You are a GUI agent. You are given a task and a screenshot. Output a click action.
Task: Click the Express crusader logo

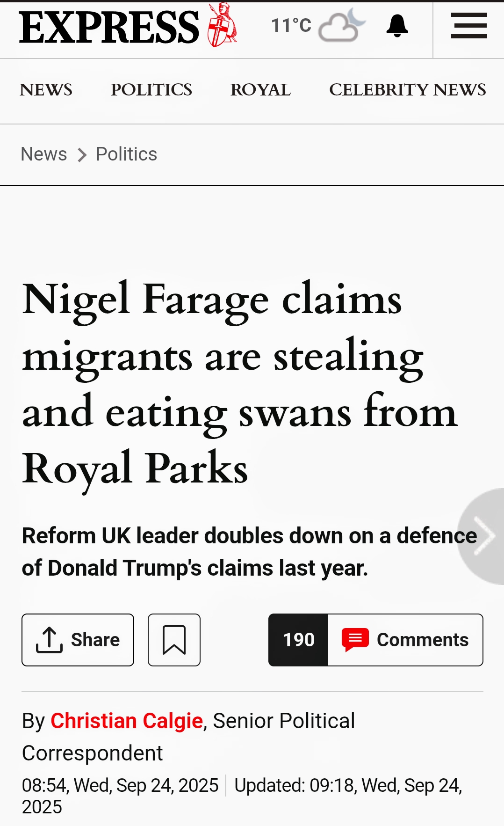click(222, 25)
